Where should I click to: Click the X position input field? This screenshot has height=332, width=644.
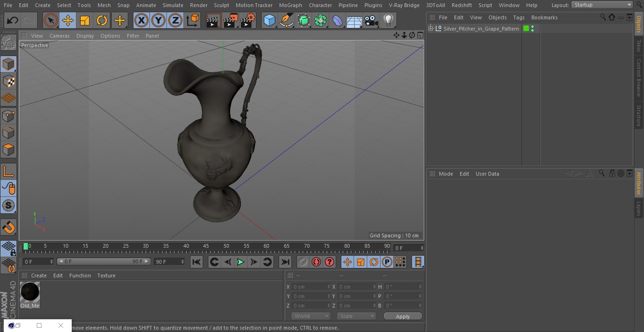(311, 287)
